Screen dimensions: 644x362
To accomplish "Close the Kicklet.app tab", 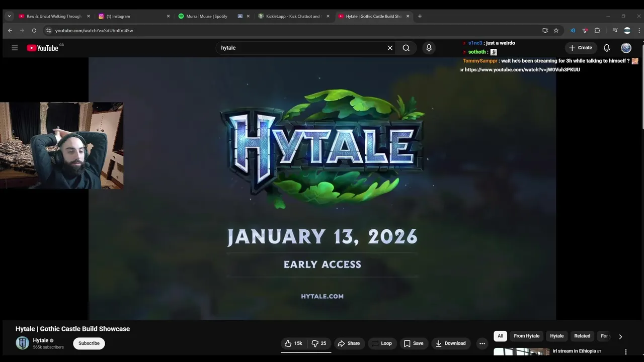I will 328,16.
